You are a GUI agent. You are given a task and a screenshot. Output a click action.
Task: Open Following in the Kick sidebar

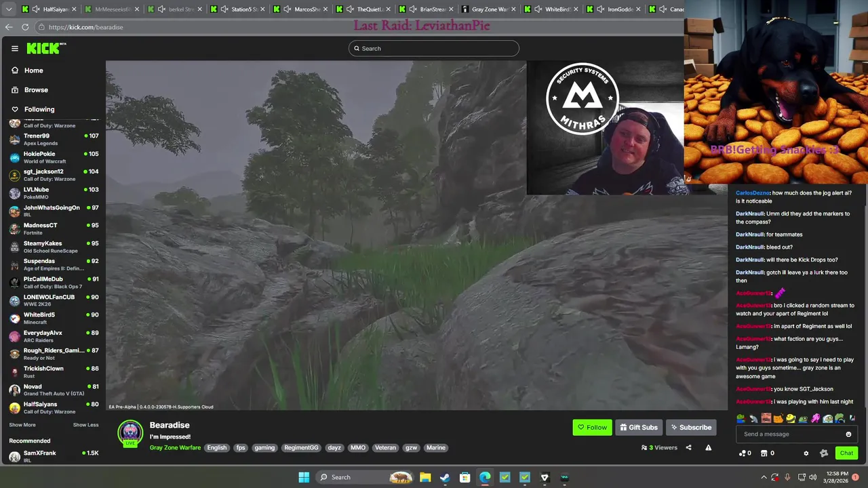(39, 109)
